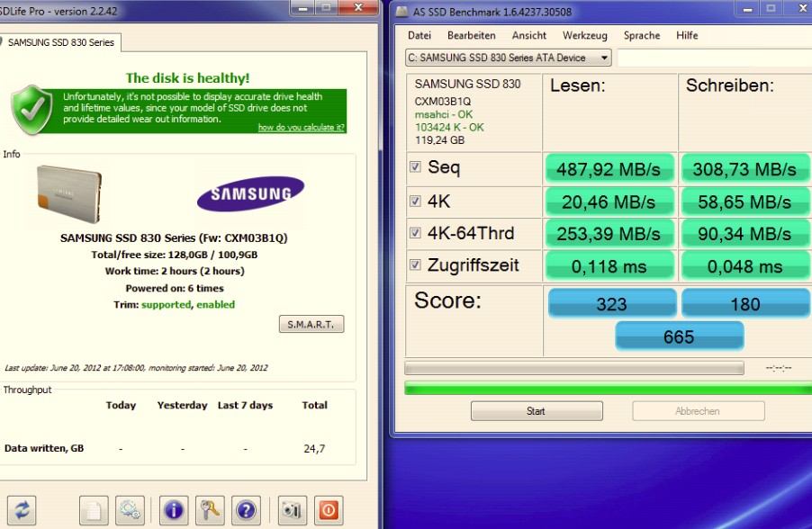Screen dimensions: 812x529
Task: Click the '103424 K - OK' alignment status
Action: pyautogui.click(x=449, y=128)
